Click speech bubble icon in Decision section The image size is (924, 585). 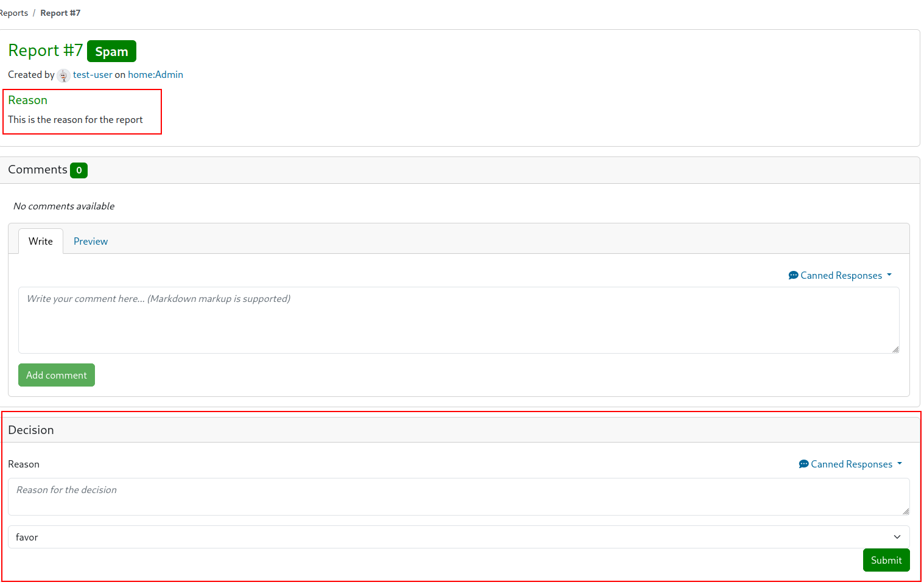point(803,464)
